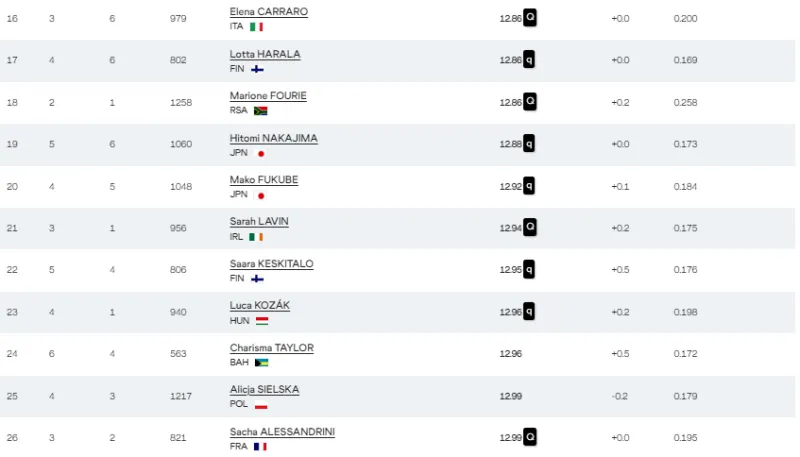Click the South Africa flag icon under Marione FOURIE
The height and width of the screenshot is (457, 800).
[x=261, y=111]
